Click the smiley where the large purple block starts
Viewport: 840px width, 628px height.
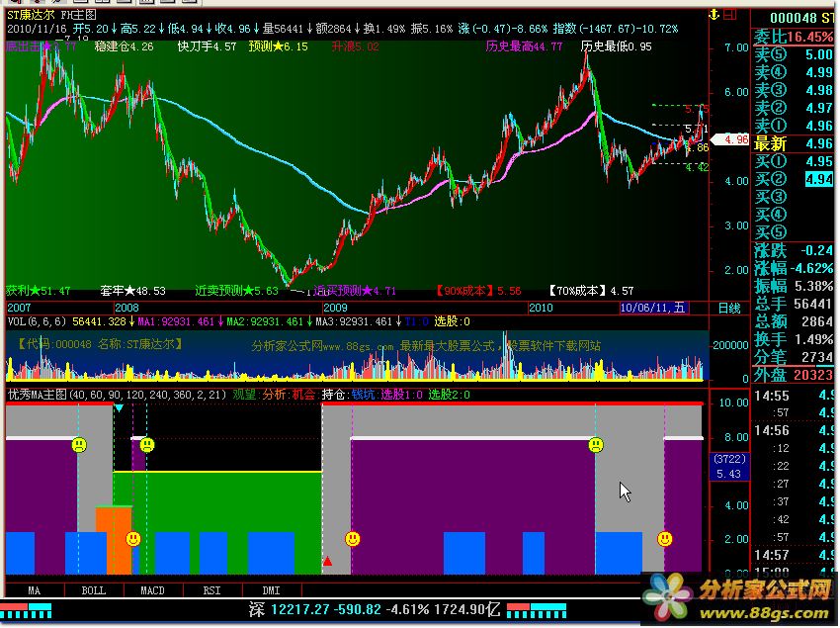(352, 538)
